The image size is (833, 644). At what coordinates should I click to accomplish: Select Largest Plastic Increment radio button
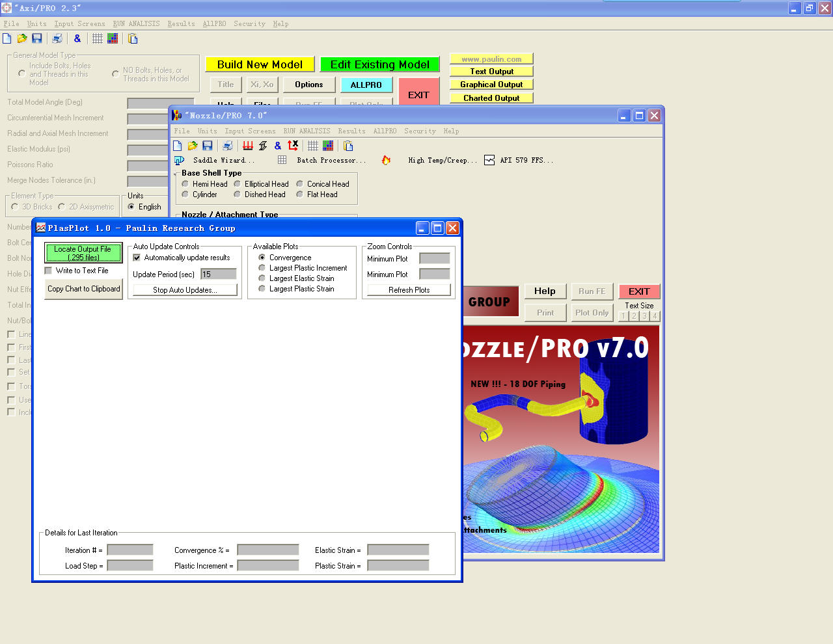[x=262, y=268]
